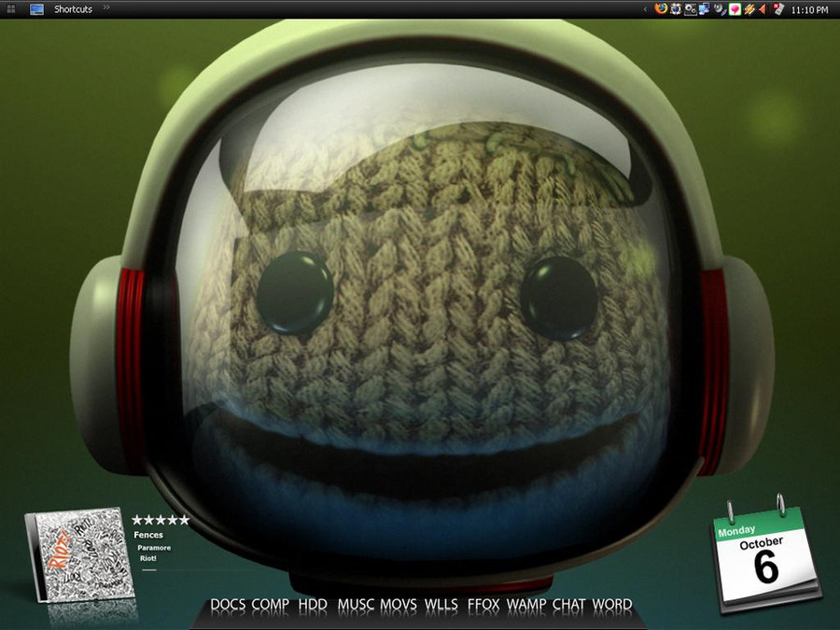The height and width of the screenshot is (630, 840).
Task: Click the 11:10 PM clock
Action: tap(809, 9)
